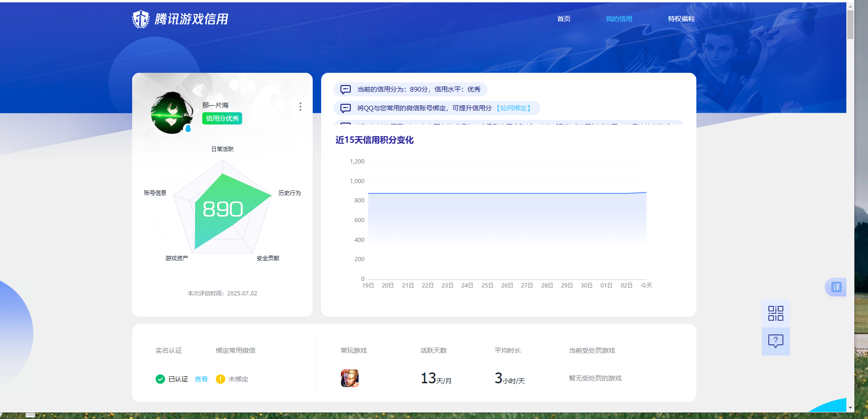
Task: Click the yellow 未绑定 warning icon
Action: (221, 379)
